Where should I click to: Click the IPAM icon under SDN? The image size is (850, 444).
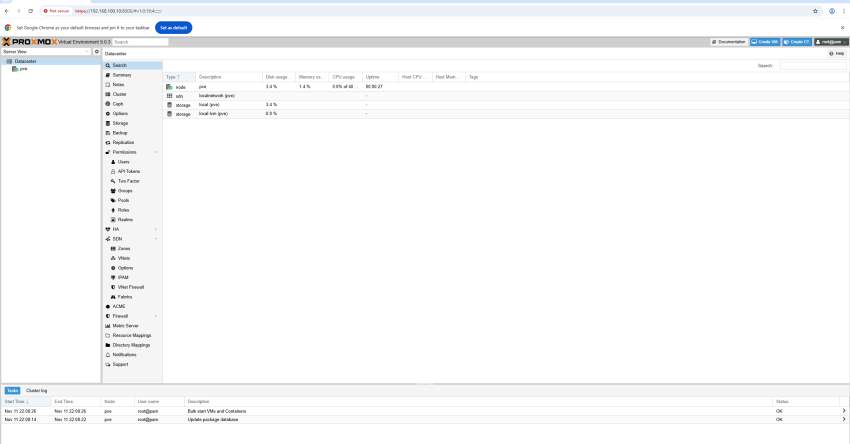pyautogui.click(x=113, y=278)
